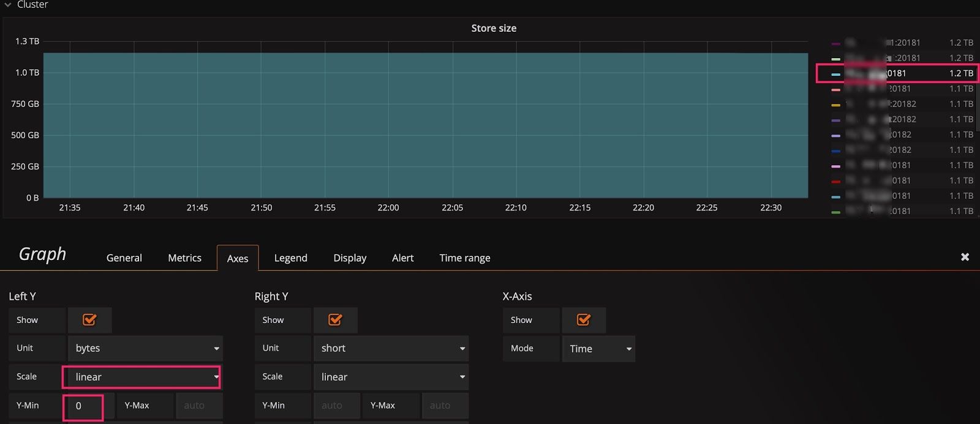Click the Store size panel title
Screen dimensions: 980x424
pos(494,28)
